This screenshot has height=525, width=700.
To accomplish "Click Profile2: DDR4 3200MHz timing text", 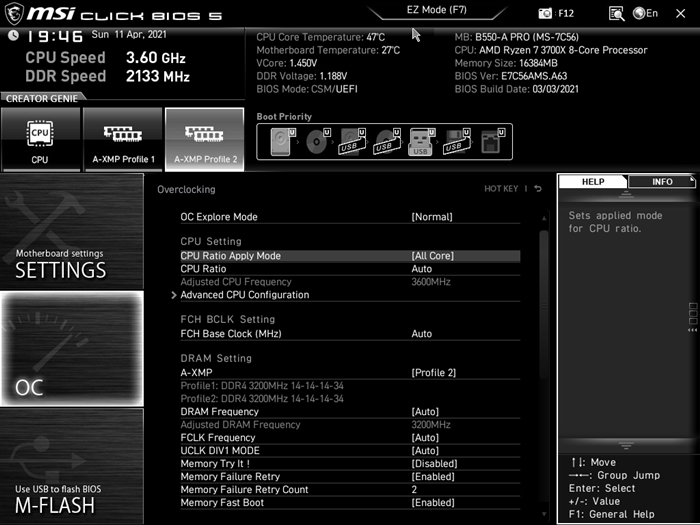I will tap(262, 399).
